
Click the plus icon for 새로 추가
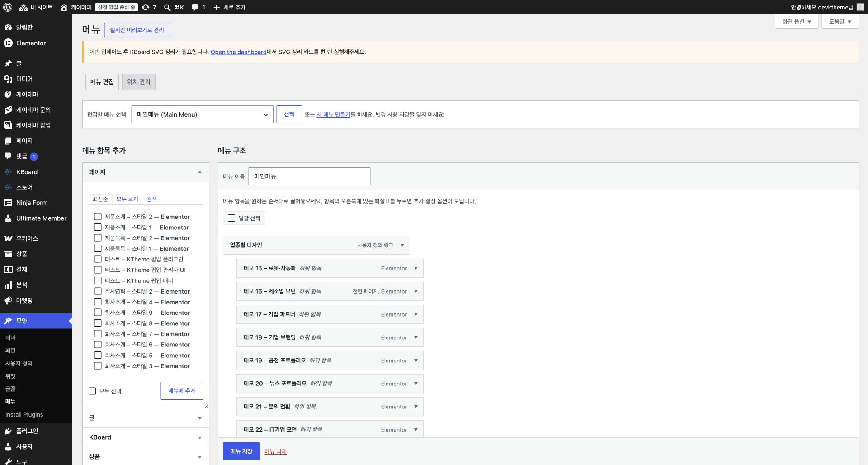pos(217,7)
